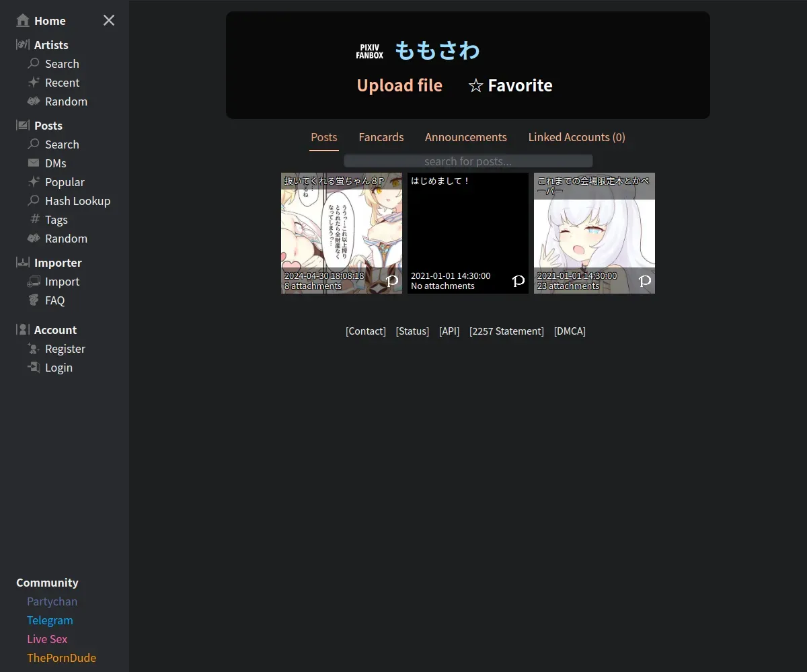The width and height of the screenshot is (807, 672).
Task: Click icon beside Register link
Action: click(x=34, y=348)
